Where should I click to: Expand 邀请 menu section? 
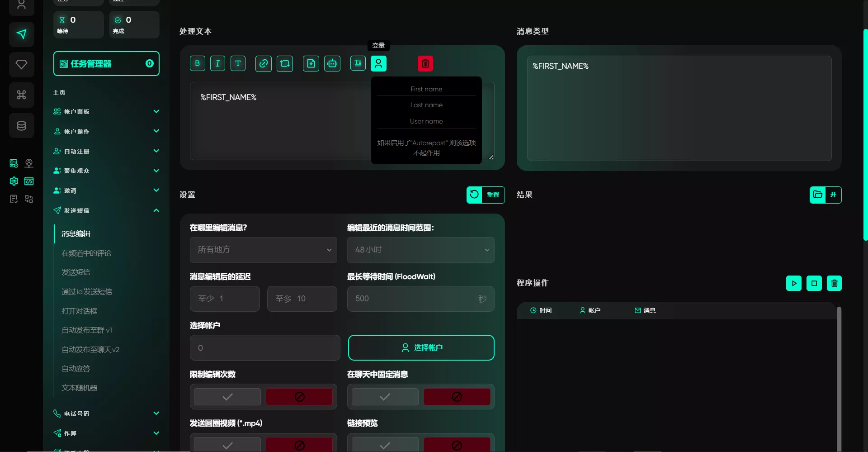pyautogui.click(x=106, y=190)
